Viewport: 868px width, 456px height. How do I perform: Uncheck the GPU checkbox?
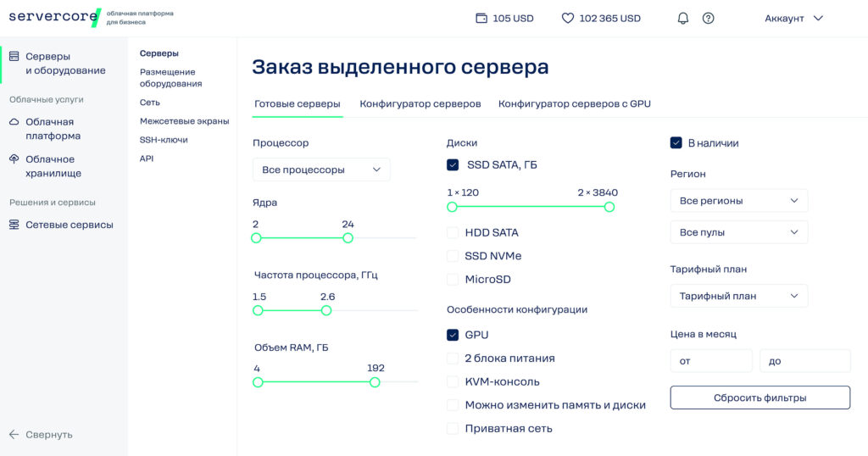pyautogui.click(x=453, y=335)
